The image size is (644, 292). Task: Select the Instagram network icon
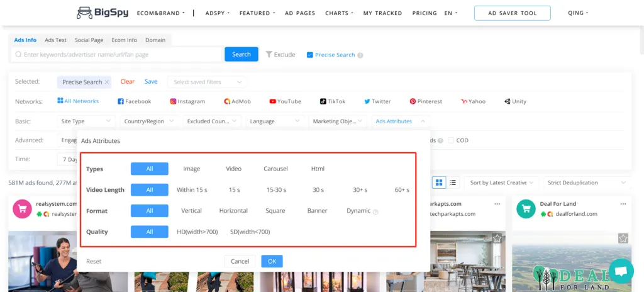pos(173,101)
